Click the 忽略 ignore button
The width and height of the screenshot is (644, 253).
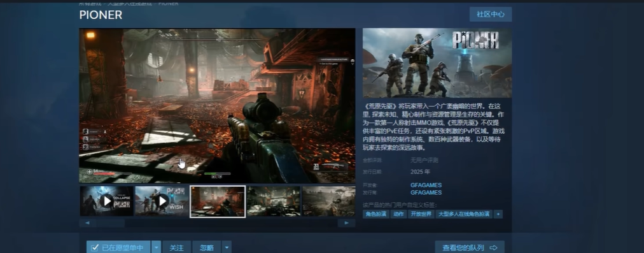[x=207, y=247]
